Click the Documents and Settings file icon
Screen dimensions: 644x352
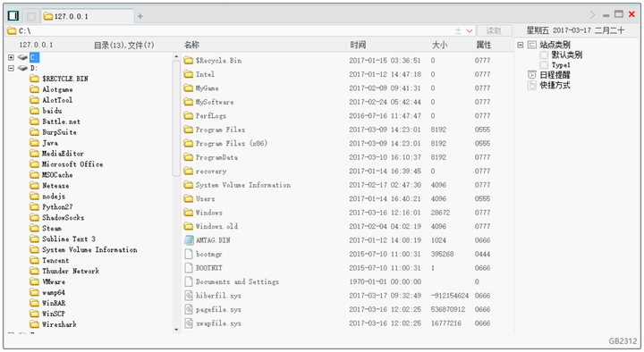coord(189,281)
